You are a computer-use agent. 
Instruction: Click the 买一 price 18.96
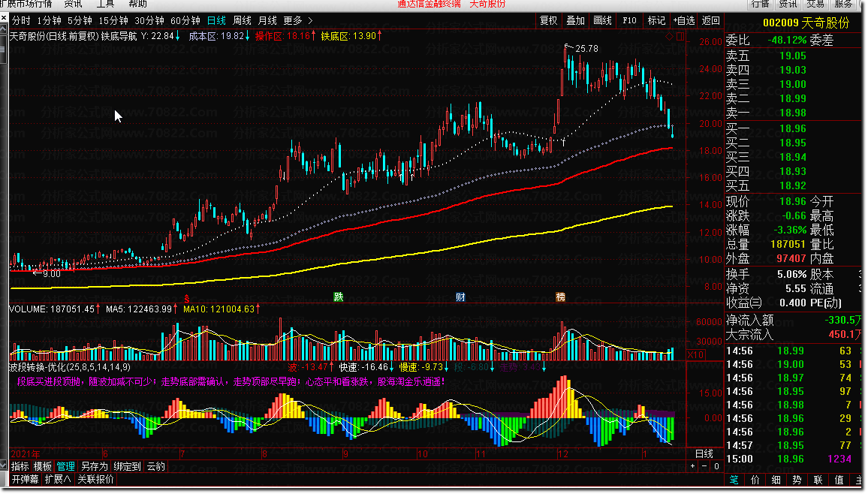click(x=793, y=129)
